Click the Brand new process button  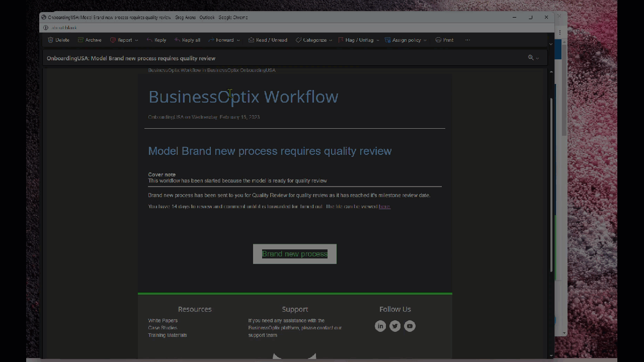coord(294,254)
